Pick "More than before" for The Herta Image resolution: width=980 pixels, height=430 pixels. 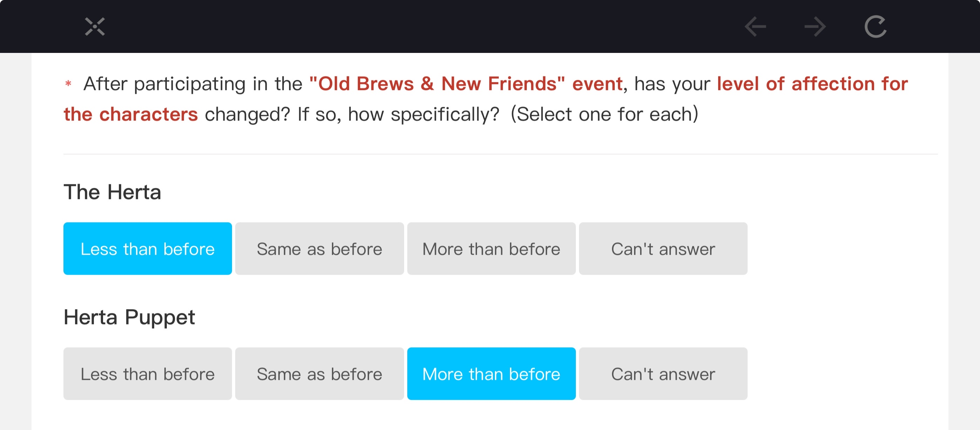(491, 249)
